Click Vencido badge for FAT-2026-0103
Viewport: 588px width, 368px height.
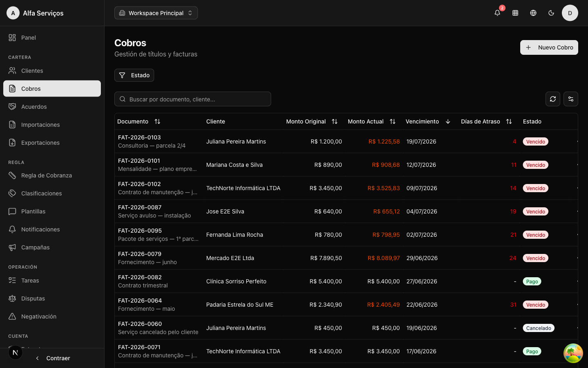tap(535, 141)
